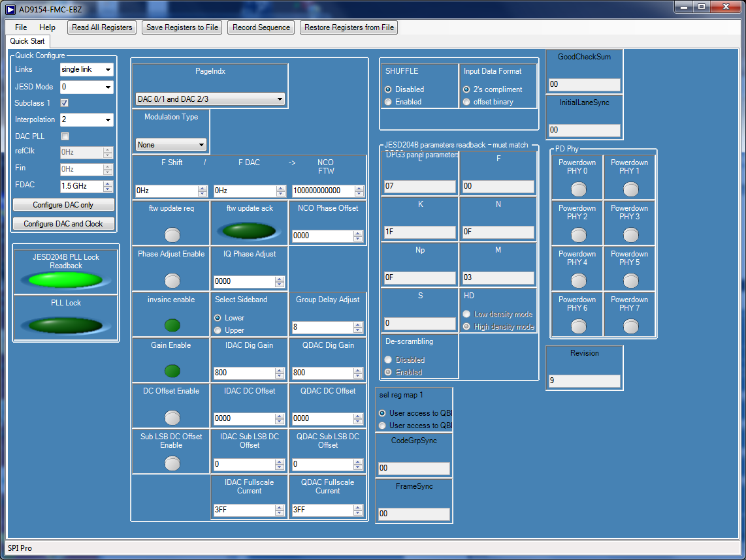Screen dimensions: 746x560
Task: Click the AD9154-FMC-EBZ title bar app icon
Action: (10, 9)
